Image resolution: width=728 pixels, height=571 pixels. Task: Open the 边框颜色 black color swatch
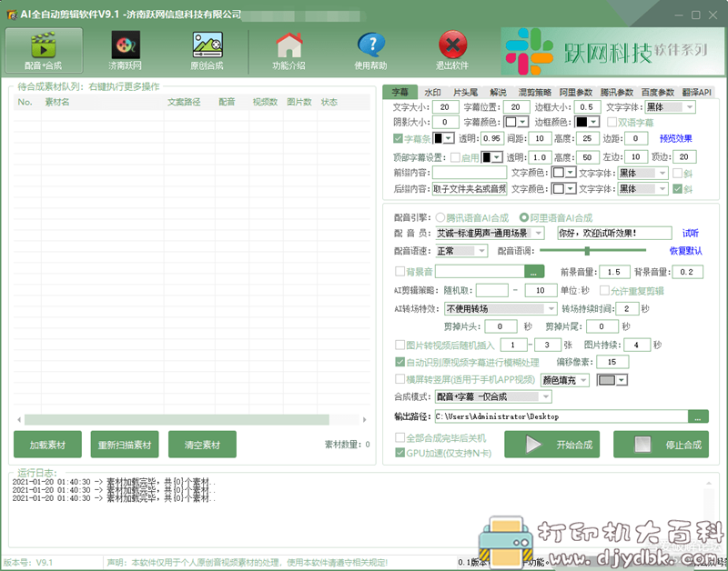point(587,122)
